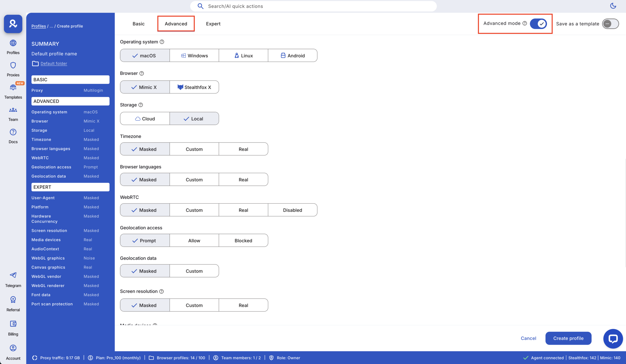The width and height of the screenshot is (626, 364).
Task: Collapse the EXPERT section in sidebar
Action: click(70, 187)
